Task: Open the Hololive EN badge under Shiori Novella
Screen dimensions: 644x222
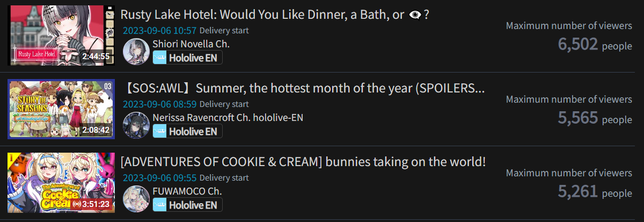Action: pyautogui.click(x=187, y=58)
